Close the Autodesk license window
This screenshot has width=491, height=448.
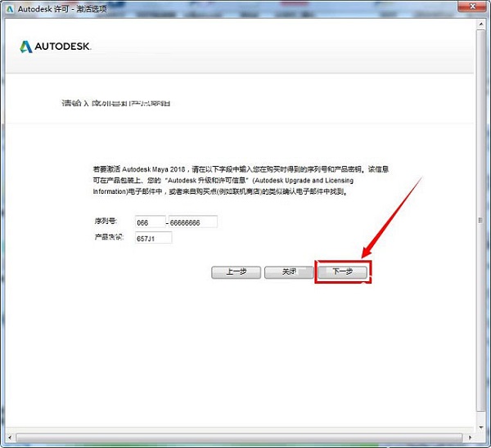pyautogui.click(x=472, y=7)
